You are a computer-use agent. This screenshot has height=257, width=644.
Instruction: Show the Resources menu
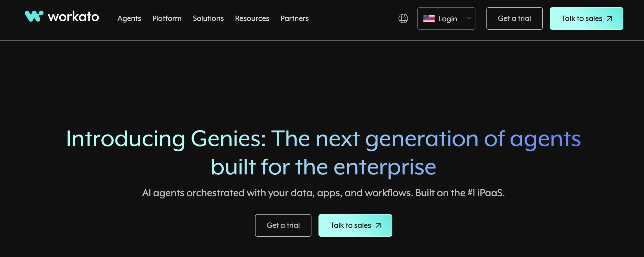click(252, 18)
